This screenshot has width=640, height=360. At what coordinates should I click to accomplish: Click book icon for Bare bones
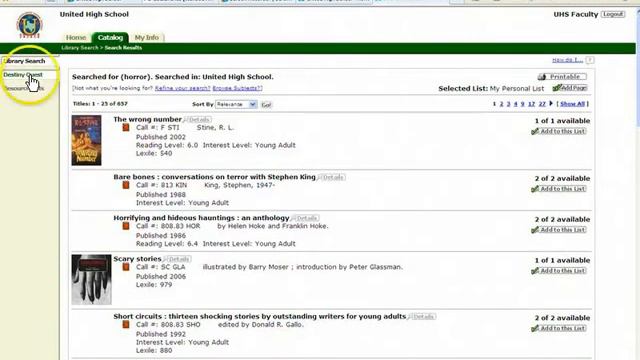[126, 185]
